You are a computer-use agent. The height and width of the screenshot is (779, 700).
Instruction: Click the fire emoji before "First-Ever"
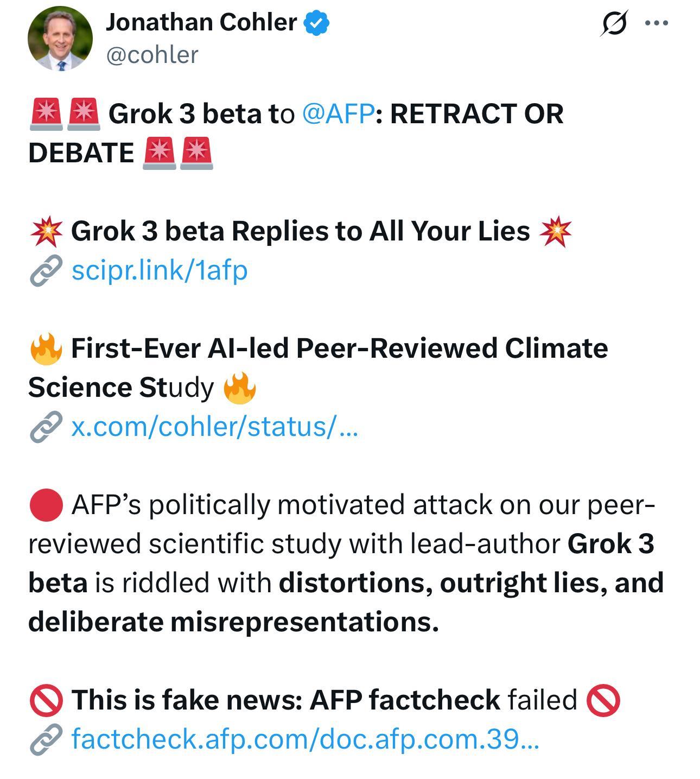[x=46, y=349]
